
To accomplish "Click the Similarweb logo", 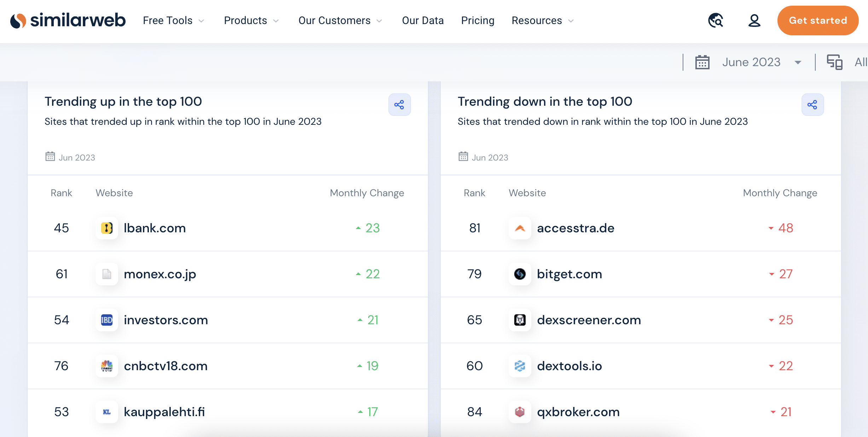I will [x=68, y=21].
